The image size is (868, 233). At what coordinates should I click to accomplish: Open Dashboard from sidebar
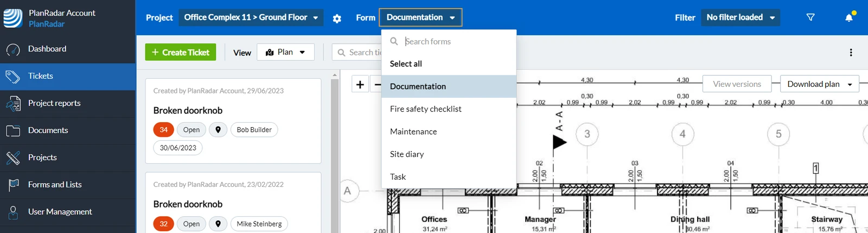tap(68, 49)
